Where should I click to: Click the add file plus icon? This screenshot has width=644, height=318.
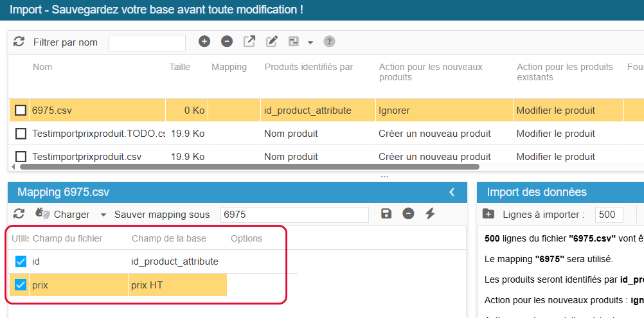point(204,42)
